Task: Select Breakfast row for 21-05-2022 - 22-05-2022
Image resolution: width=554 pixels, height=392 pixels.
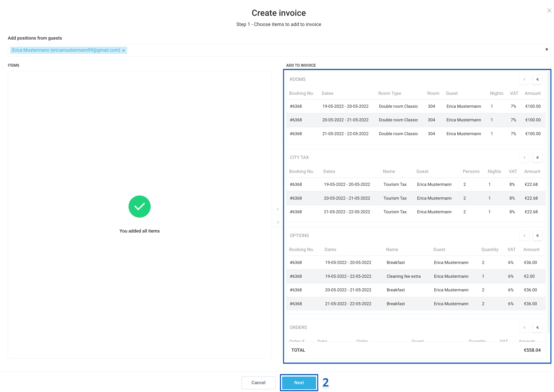Action: coord(416,304)
